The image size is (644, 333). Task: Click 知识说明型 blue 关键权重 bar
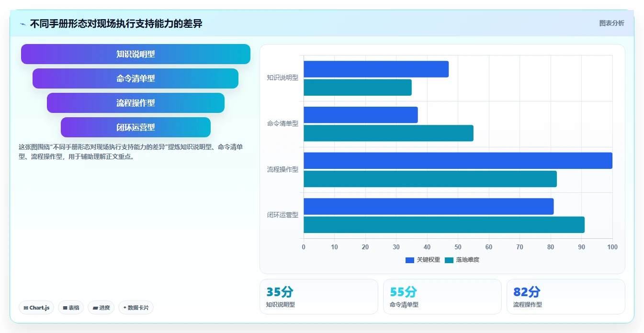pyautogui.click(x=376, y=69)
